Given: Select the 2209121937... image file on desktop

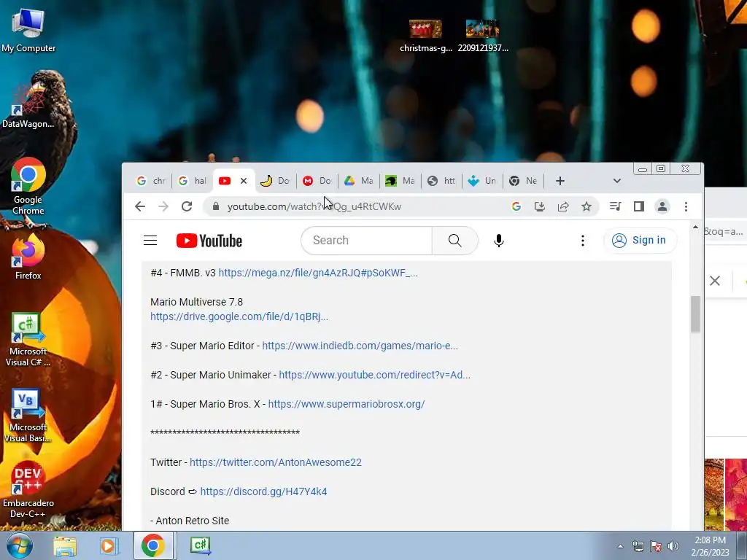Looking at the screenshot, I should 483,36.
